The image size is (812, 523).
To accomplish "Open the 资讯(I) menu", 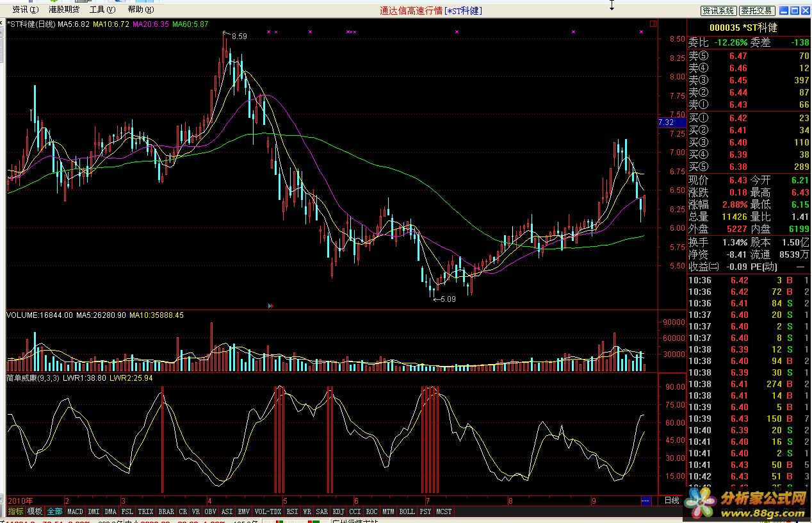I will tap(26, 10).
